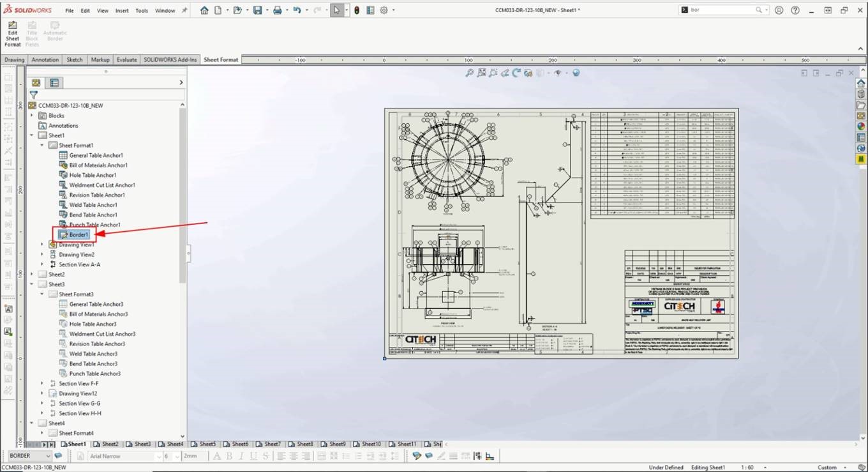Switch to the PropertyManager panel tab
Screen dimensions: 868x472
click(54, 82)
